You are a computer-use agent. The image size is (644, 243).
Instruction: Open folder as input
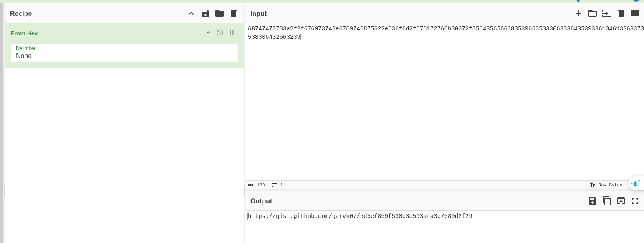click(x=593, y=13)
